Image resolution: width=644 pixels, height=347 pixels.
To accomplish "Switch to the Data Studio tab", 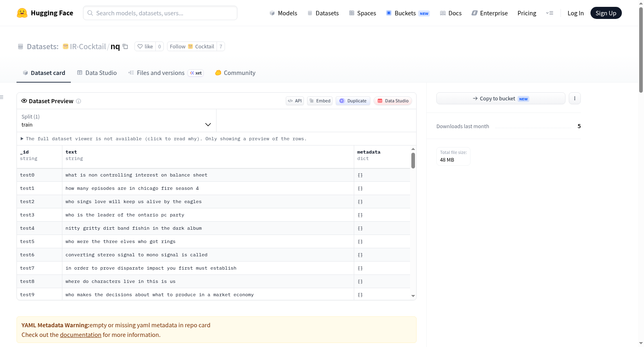I will pyautogui.click(x=97, y=73).
